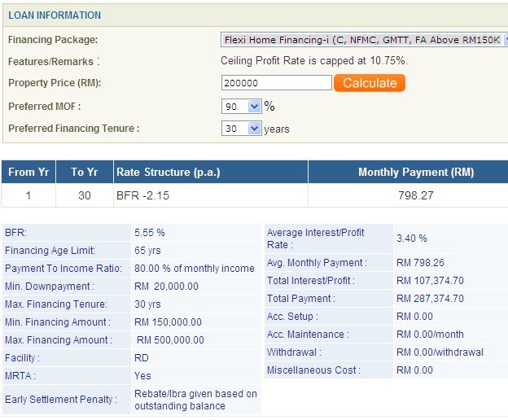Screen dimensions: 508x420
Task: Click the Total Payment value RM 287,374.70
Action: point(430,298)
